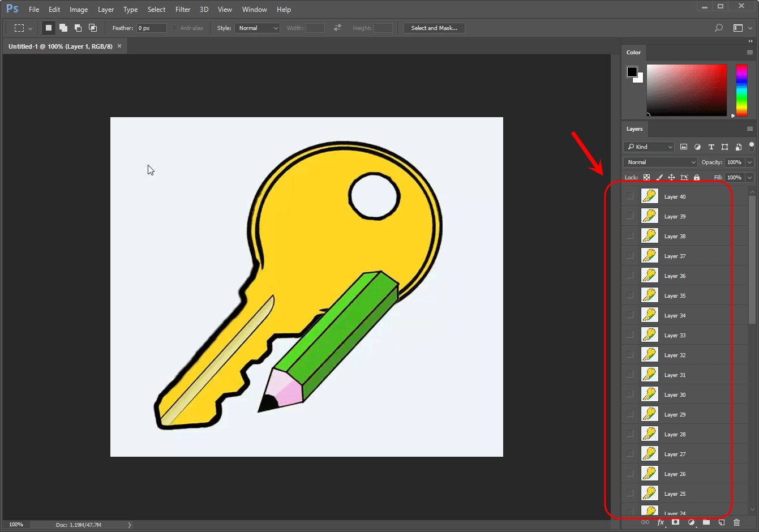Select the New selection mode icon

click(49, 28)
